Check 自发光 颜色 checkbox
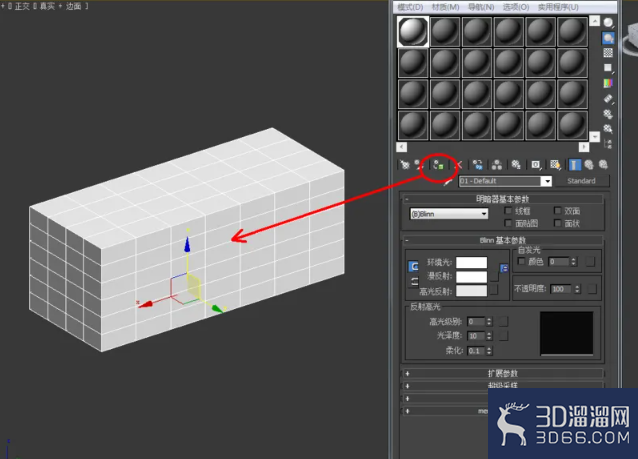 (x=522, y=261)
